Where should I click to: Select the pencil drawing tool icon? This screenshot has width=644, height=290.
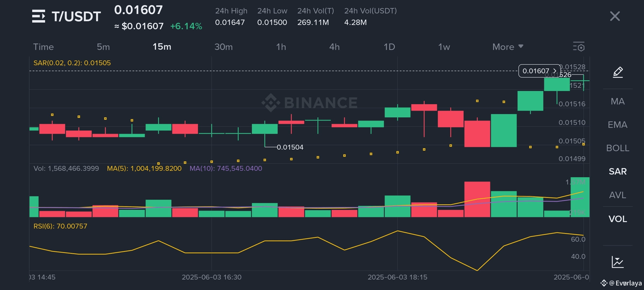click(618, 72)
